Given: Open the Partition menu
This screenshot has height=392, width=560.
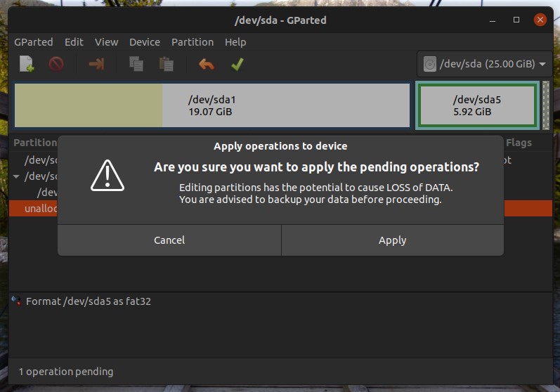Looking at the screenshot, I should tap(193, 42).
